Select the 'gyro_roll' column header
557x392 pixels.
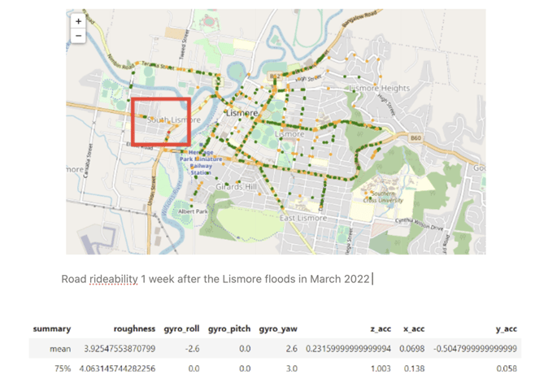181,329
